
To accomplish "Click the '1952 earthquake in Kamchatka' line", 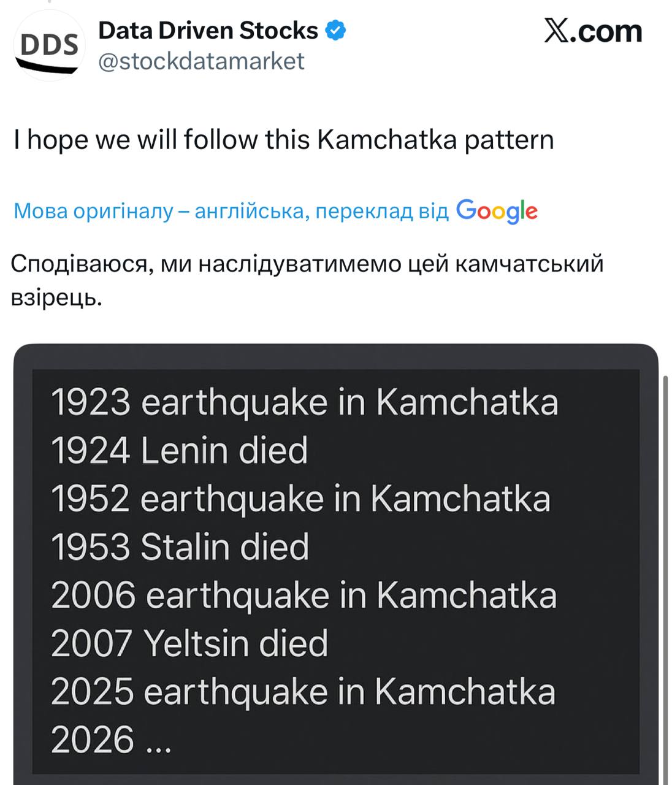I will tap(300, 499).
